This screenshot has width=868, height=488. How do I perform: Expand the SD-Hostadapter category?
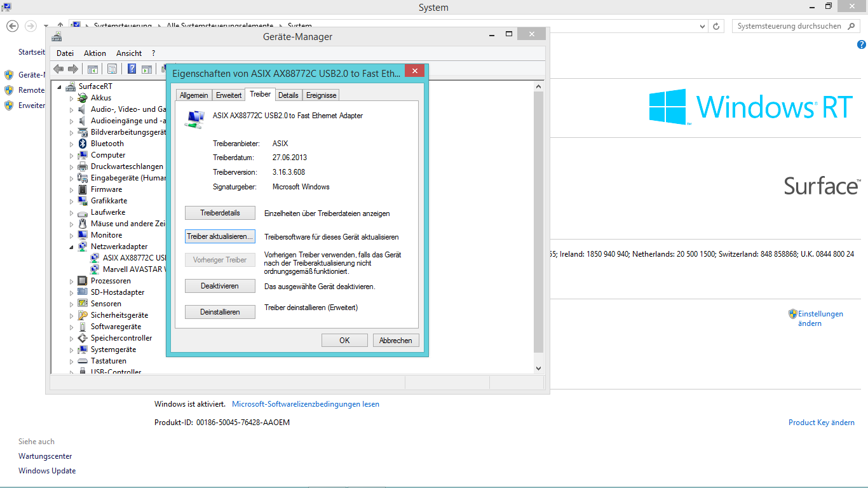(72, 292)
